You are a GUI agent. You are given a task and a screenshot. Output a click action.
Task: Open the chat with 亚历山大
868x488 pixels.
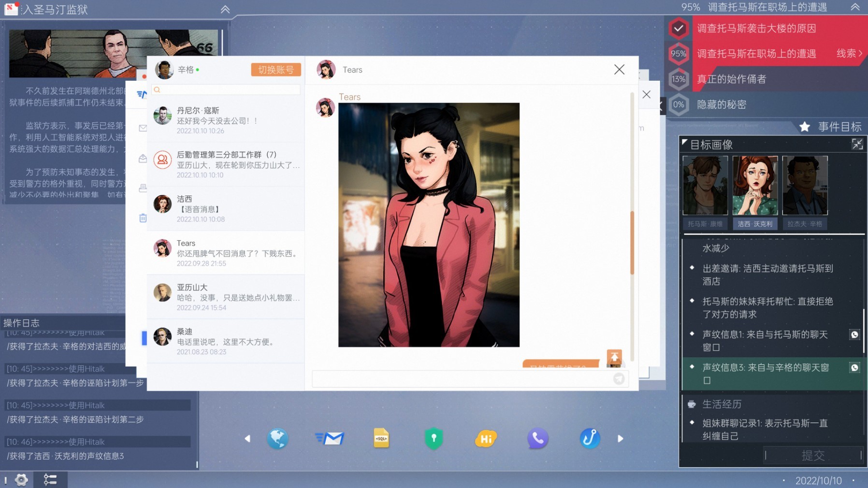click(226, 297)
